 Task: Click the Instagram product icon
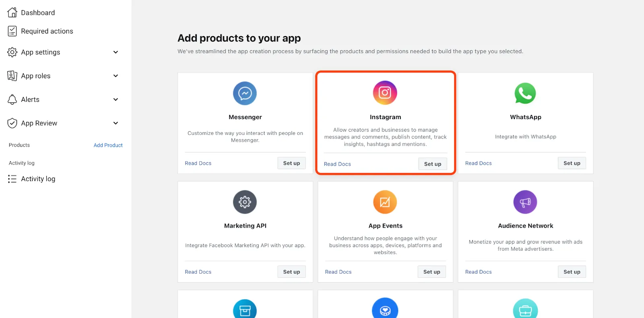click(385, 93)
